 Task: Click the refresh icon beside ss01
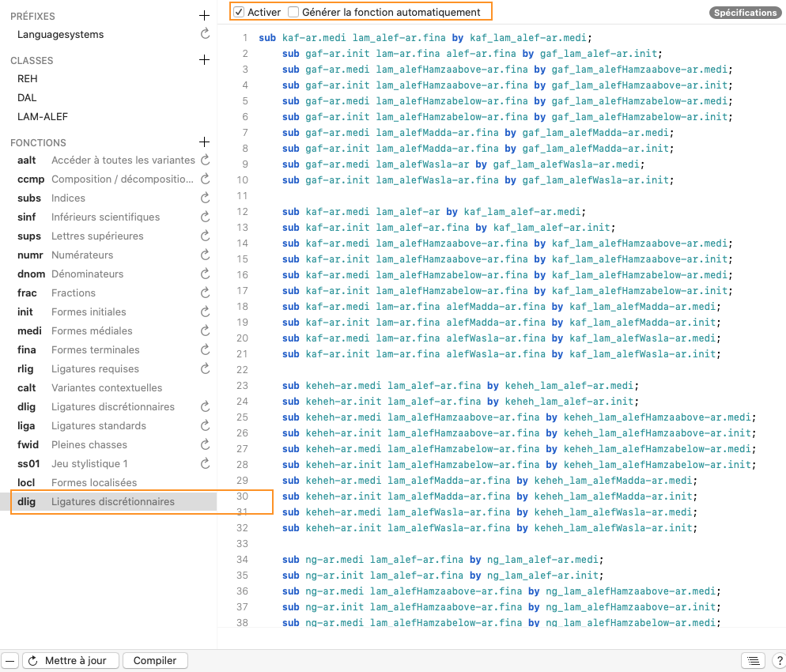point(206,464)
